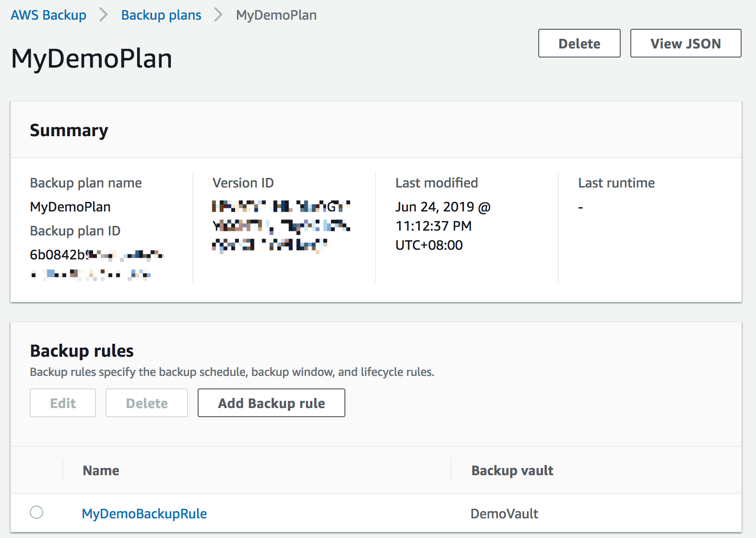Click the Last modified label

437,183
